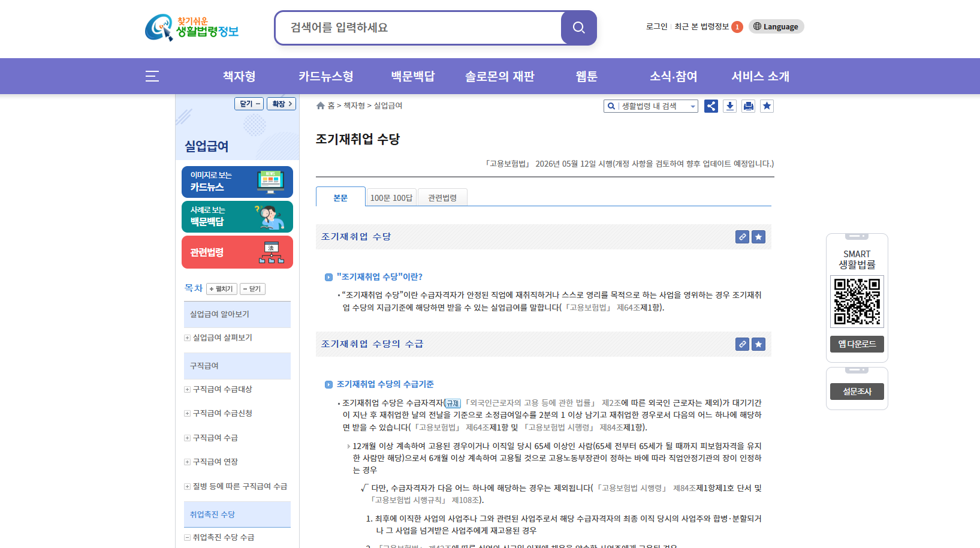
Task: Click the search magnifier button
Action: pos(578,28)
